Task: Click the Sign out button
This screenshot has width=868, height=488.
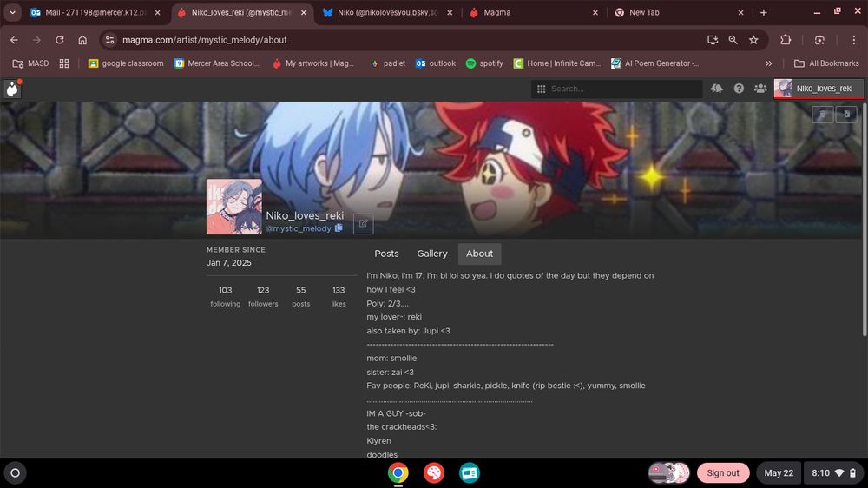Action: click(x=722, y=473)
